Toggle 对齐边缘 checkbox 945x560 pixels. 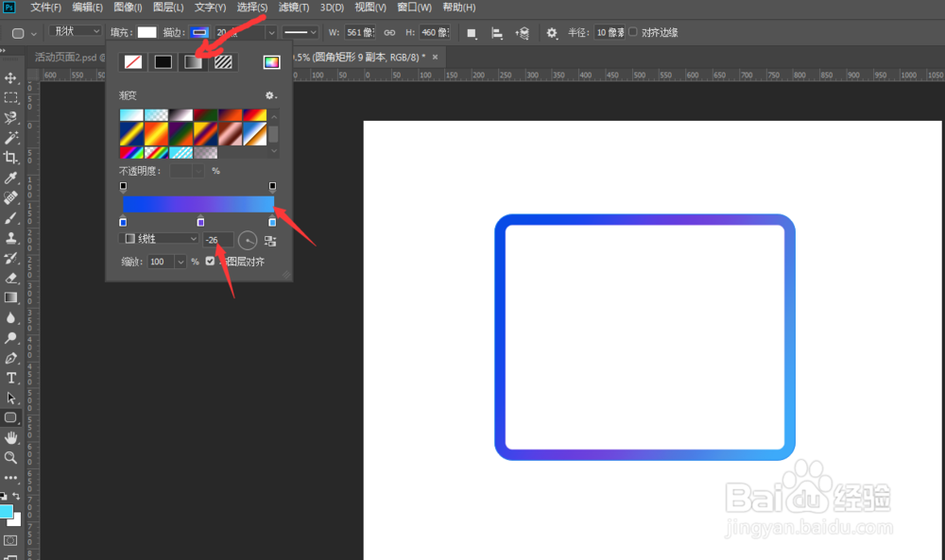coord(633,32)
